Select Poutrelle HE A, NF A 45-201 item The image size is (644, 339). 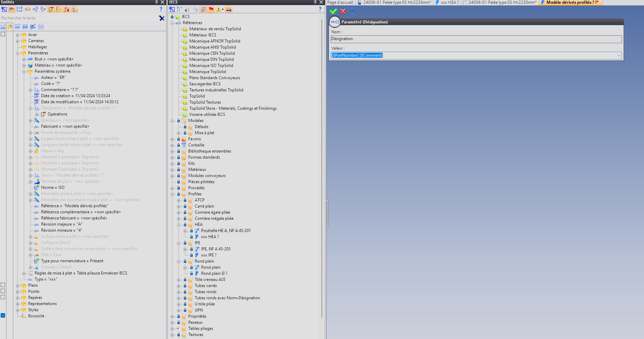tap(226, 231)
